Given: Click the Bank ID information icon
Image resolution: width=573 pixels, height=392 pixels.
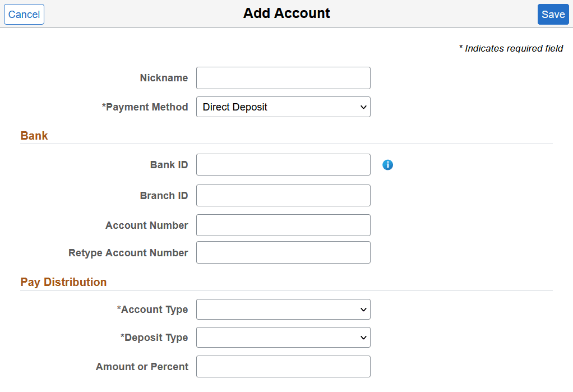Looking at the screenshot, I should (387, 164).
